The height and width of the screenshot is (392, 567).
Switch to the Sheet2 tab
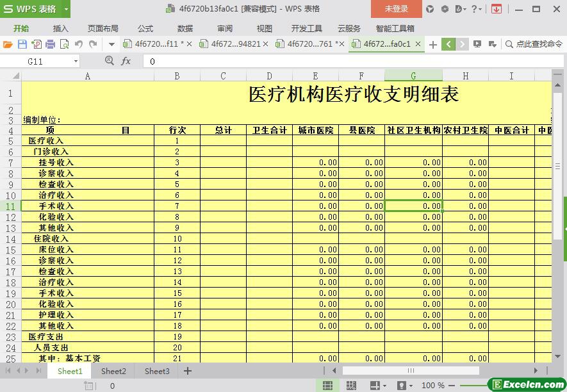click(x=113, y=371)
